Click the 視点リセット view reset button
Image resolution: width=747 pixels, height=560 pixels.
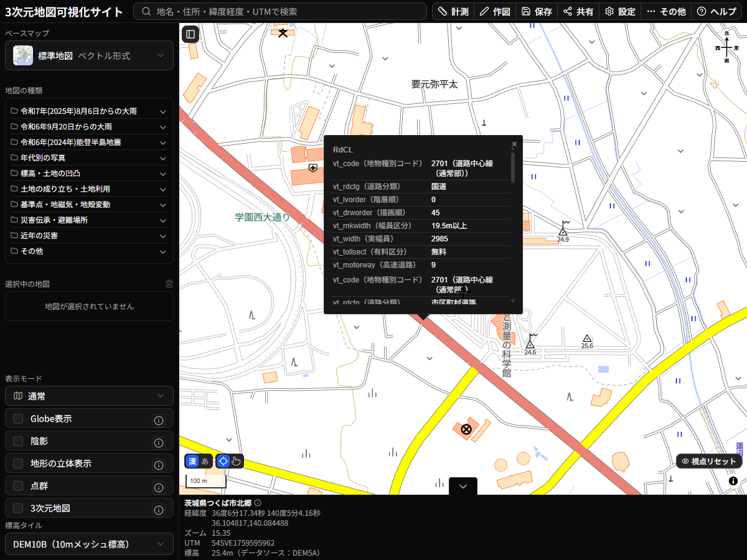pyautogui.click(x=709, y=461)
